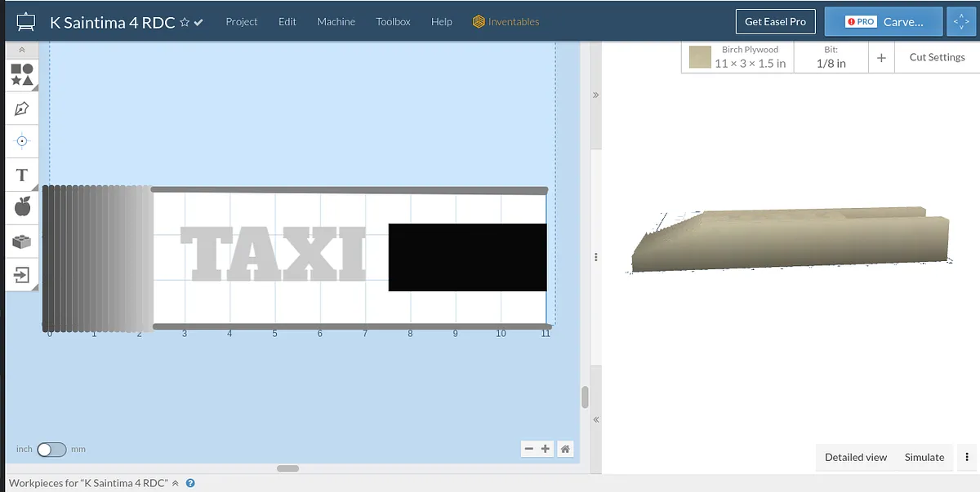Select the Text tool
The width and height of the screenshot is (980, 492).
(22, 175)
